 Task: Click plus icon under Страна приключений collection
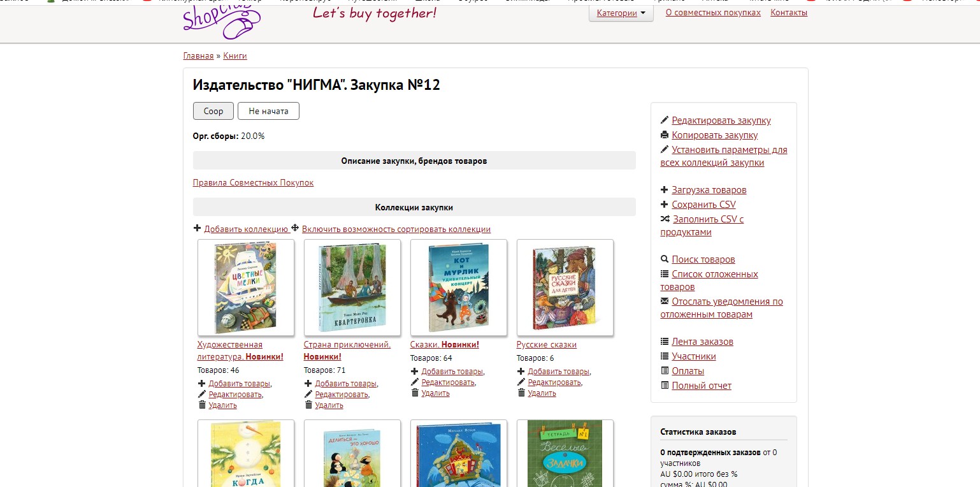pos(308,383)
